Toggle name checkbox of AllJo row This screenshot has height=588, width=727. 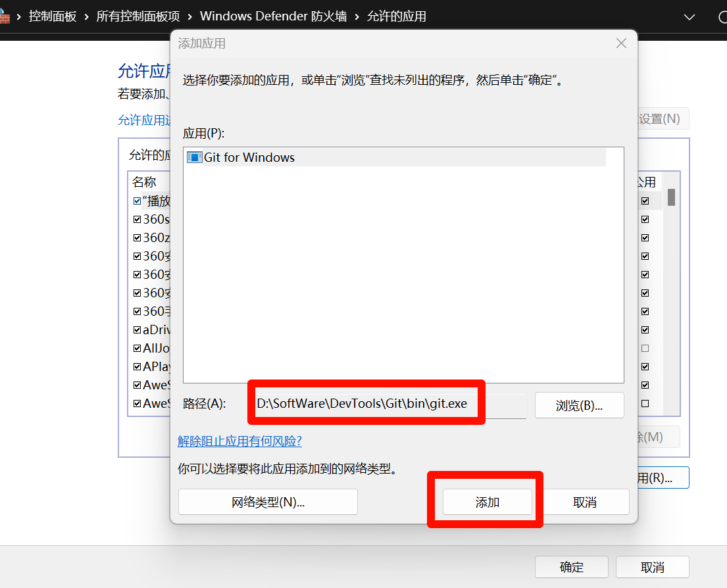137,348
